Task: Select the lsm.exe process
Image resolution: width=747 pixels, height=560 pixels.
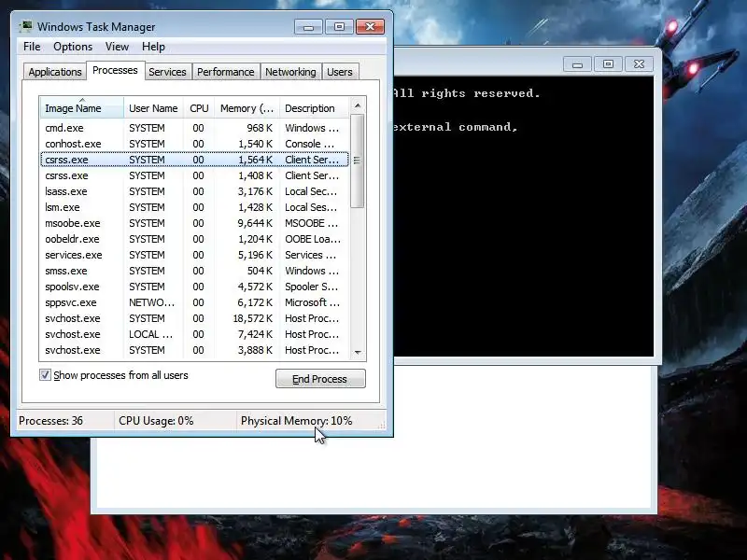Action: (x=194, y=207)
